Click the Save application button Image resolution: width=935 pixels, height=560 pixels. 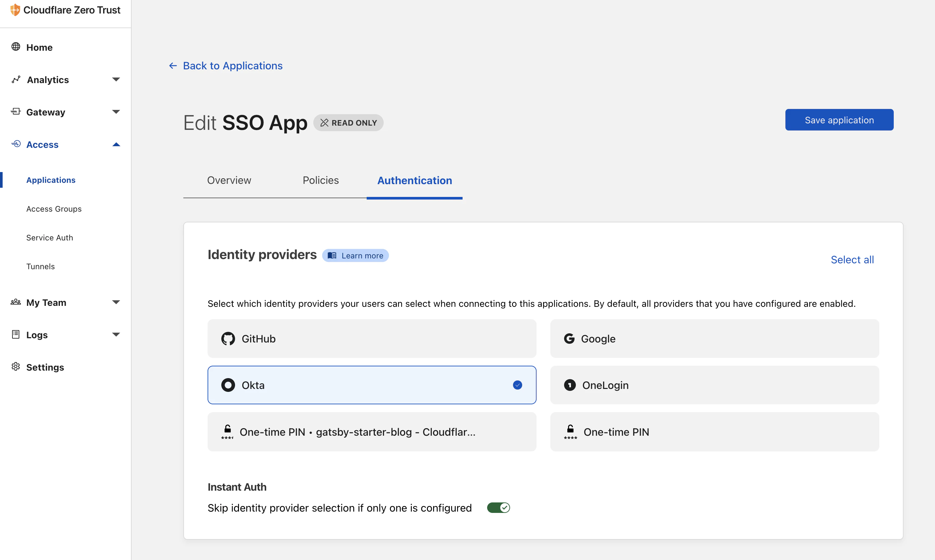(839, 120)
